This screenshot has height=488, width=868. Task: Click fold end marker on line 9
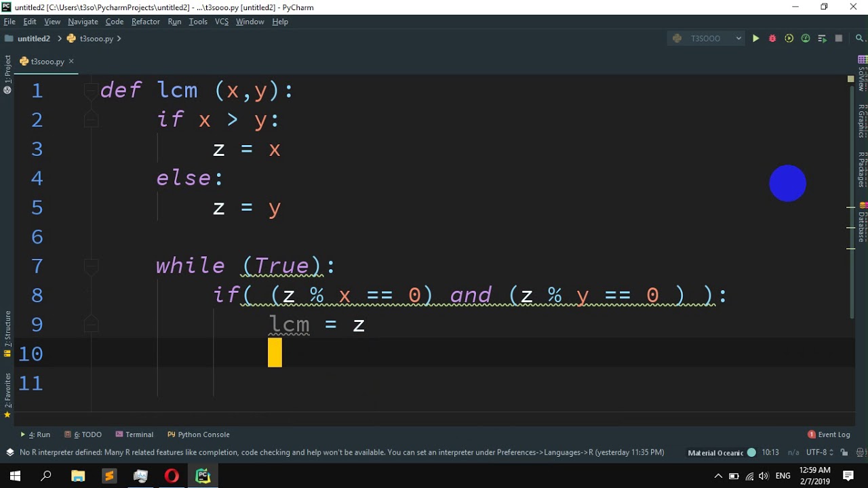(90, 324)
